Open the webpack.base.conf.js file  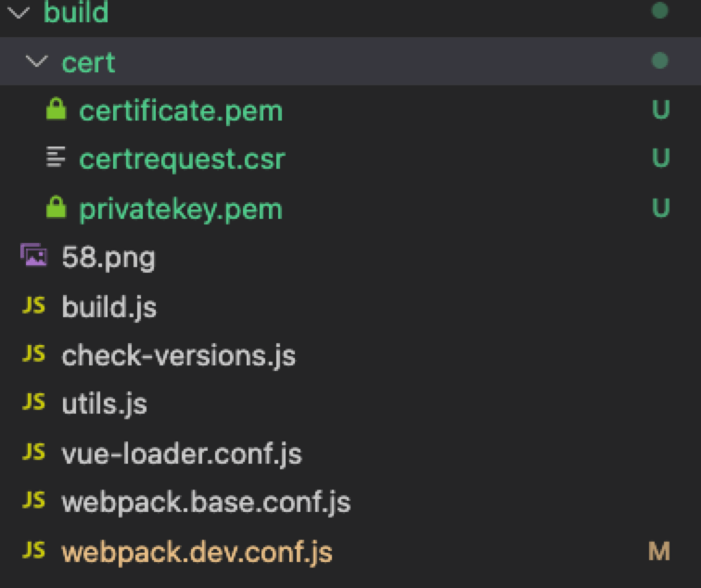[x=207, y=503]
